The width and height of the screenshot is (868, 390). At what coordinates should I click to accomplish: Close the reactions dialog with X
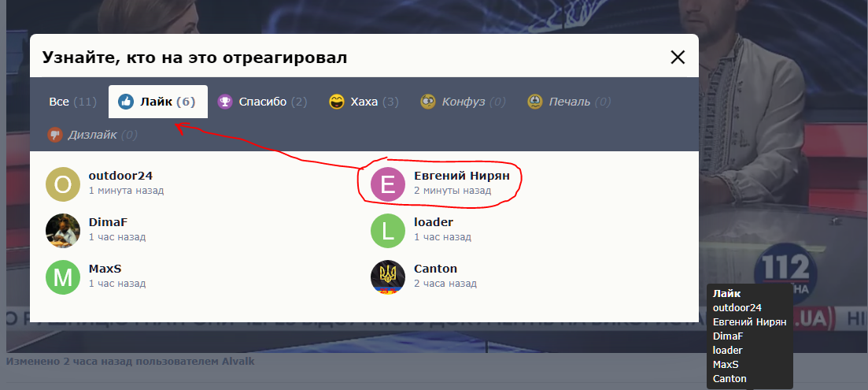(x=678, y=57)
